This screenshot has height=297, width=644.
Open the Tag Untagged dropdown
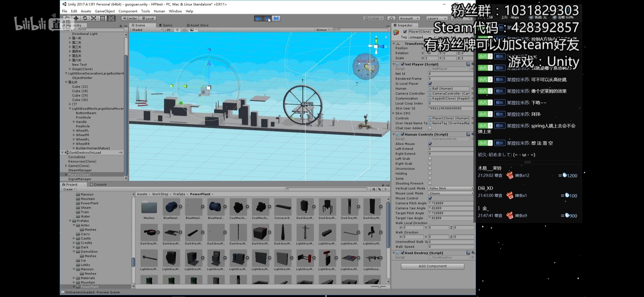(x=422, y=37)
